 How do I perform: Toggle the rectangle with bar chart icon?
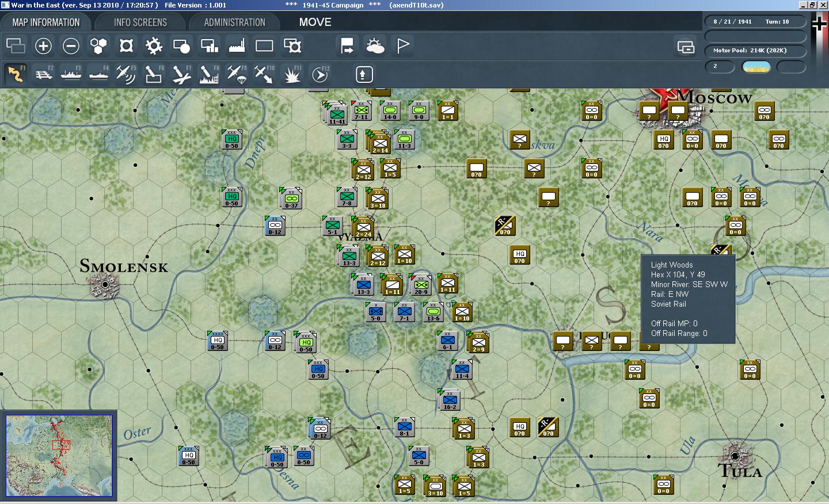tap(209, 45)
